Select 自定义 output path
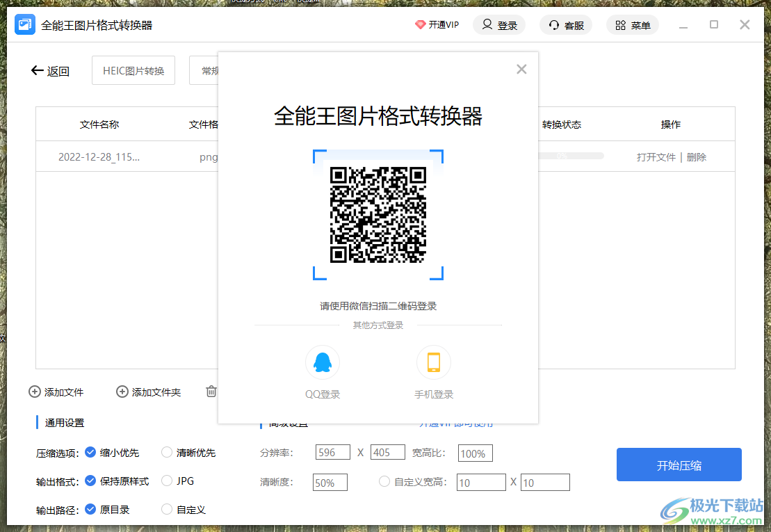This screenshot has height=532, width=771. (167, 509)
